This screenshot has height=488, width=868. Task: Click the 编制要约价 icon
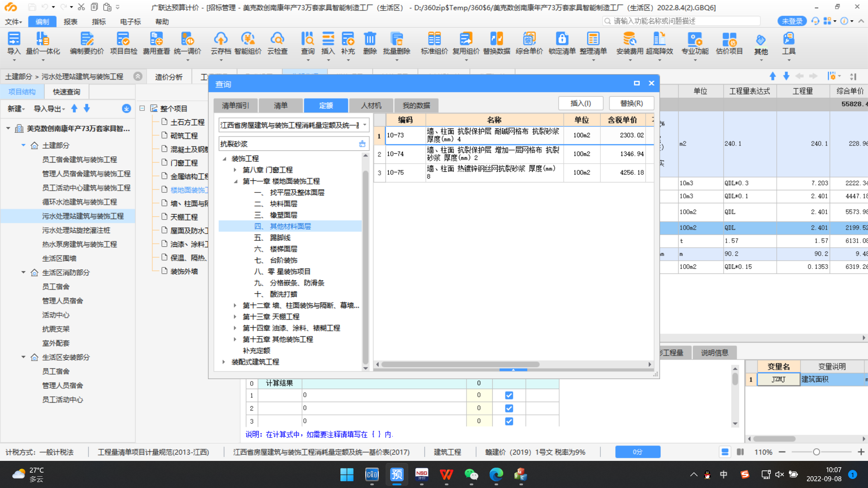pos(87,44)
